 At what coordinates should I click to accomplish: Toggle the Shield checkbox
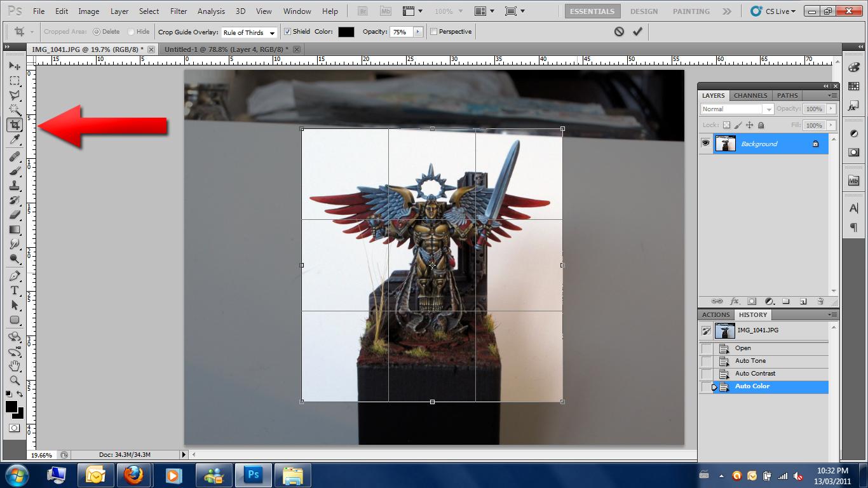click(287, 32)
